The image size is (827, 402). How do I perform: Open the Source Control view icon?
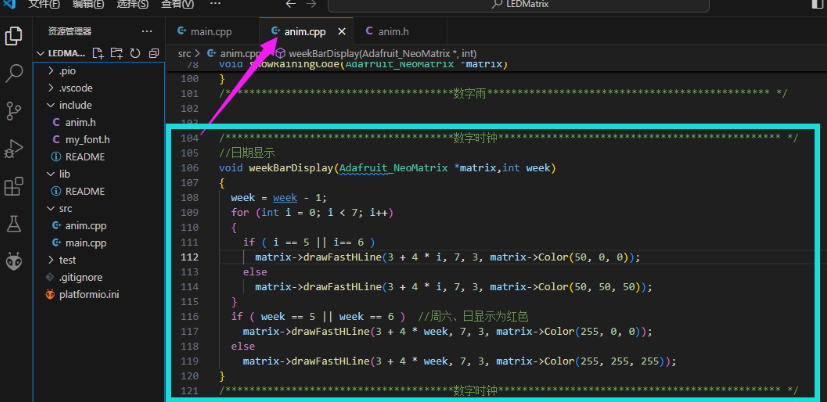tap(14, 111)
